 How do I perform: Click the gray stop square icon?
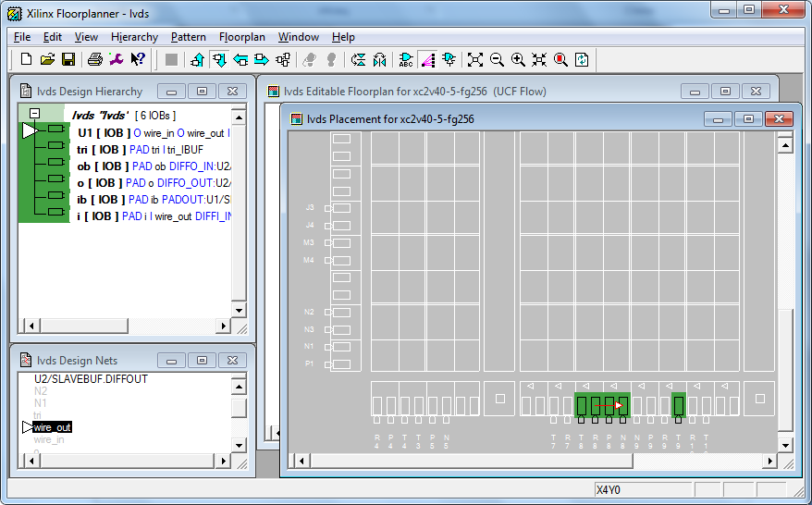(x=171, y=59)
